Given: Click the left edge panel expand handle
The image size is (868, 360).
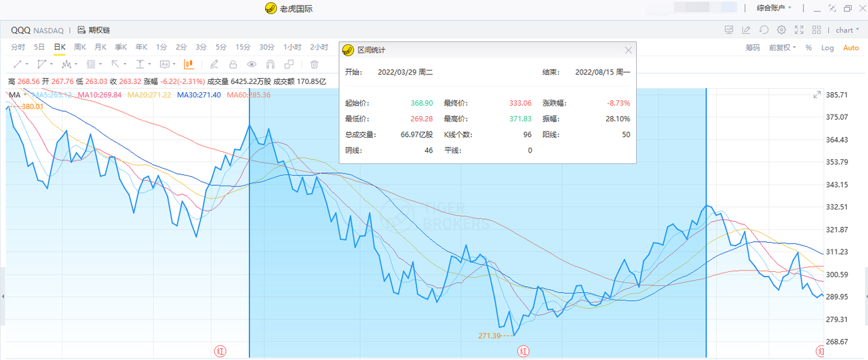Looking at the screenshot, I should [2, 296].
